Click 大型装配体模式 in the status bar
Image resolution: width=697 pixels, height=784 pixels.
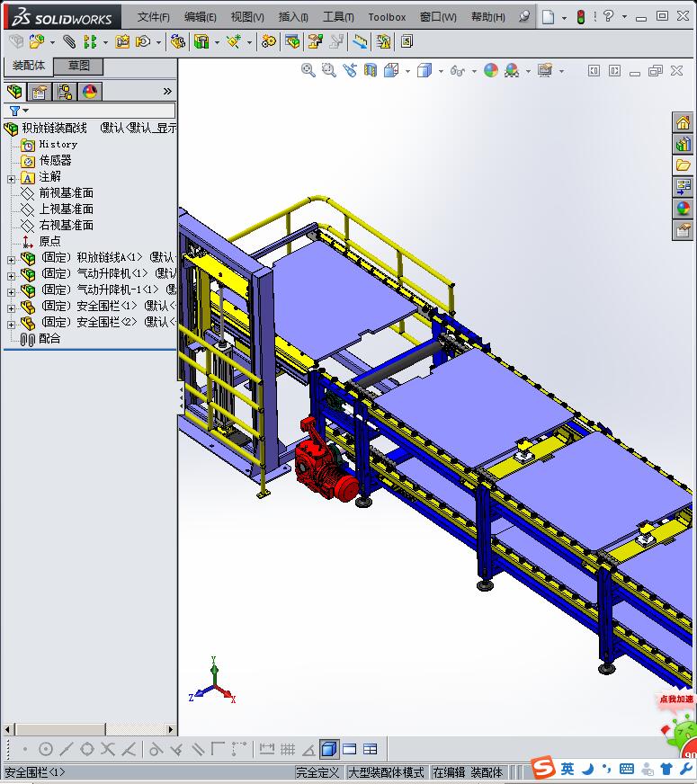386,772
